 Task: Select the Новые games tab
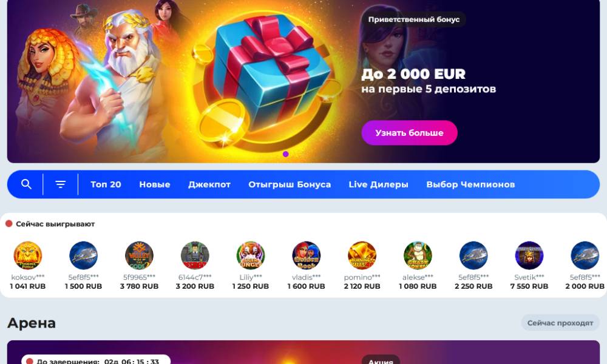pos(154,184)
